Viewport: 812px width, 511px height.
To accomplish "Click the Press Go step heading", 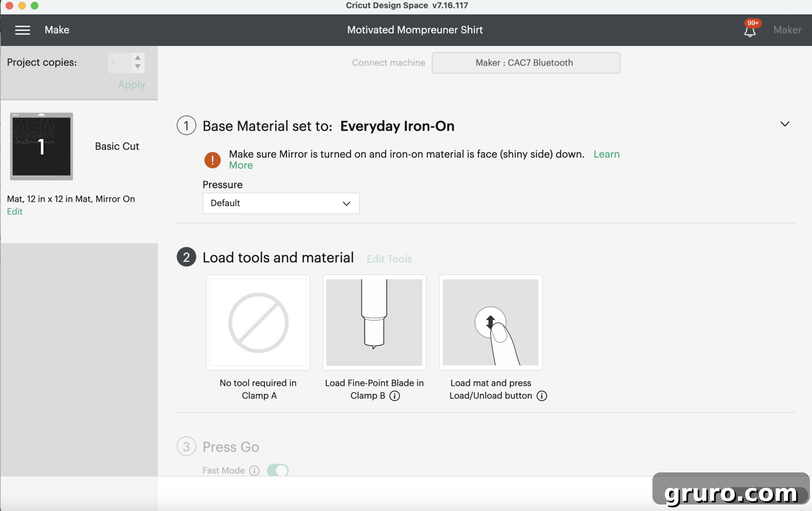I will [231, 447].
